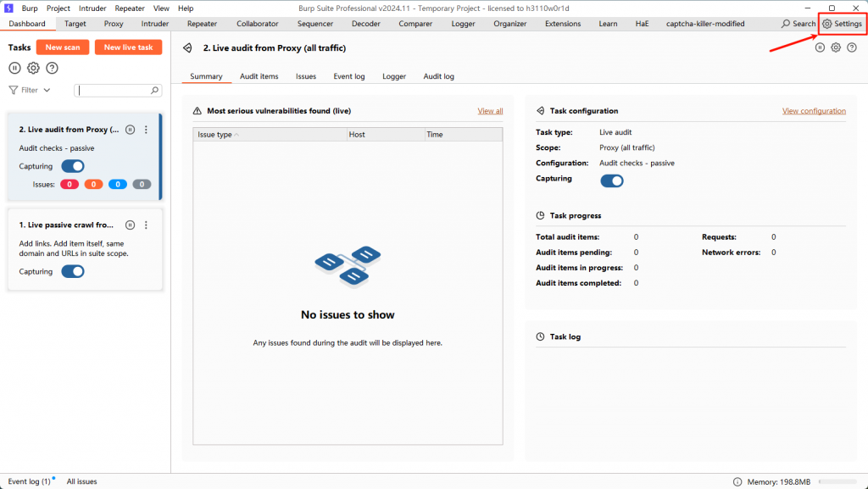Open the Project menu
Screen dimensions: 868x489
58,8
